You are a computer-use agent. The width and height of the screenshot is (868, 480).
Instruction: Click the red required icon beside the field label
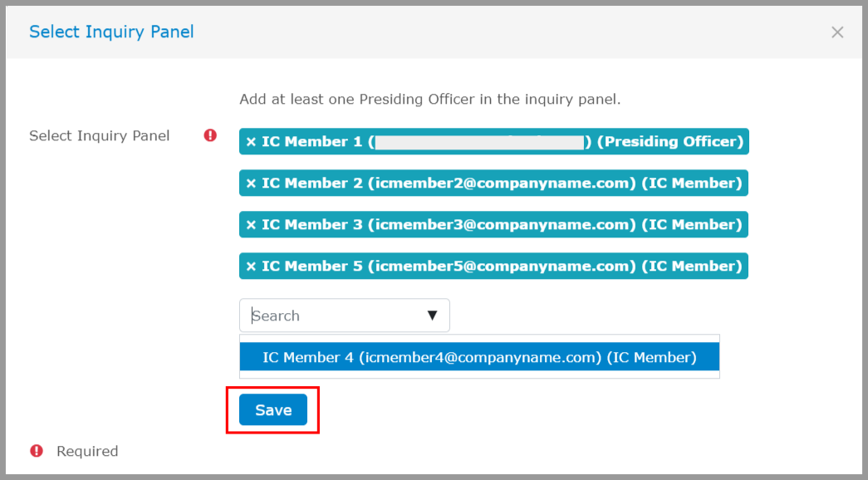(x=210, y=135)
